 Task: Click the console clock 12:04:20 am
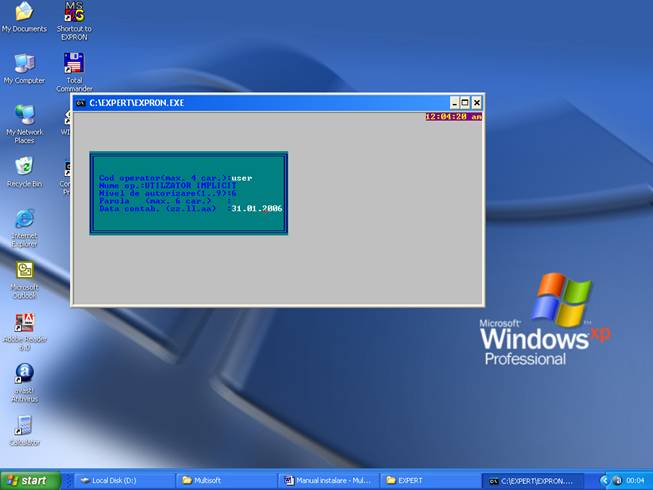click(x=454, y=117)
